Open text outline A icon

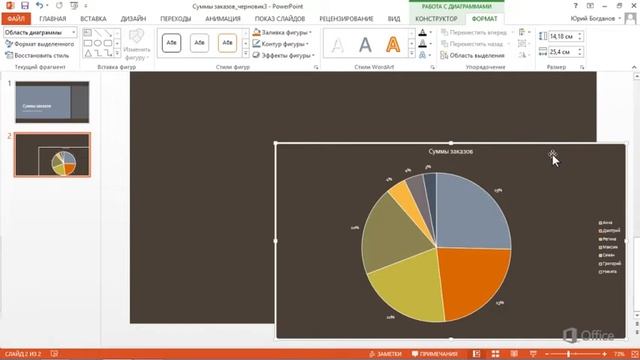click(x=422, y=43)
